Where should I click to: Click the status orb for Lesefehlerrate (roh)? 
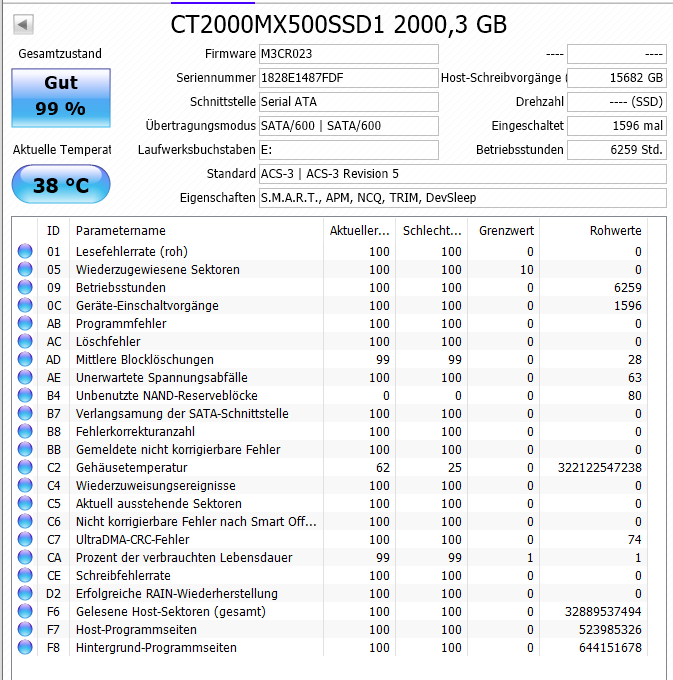tap(25, 252)
